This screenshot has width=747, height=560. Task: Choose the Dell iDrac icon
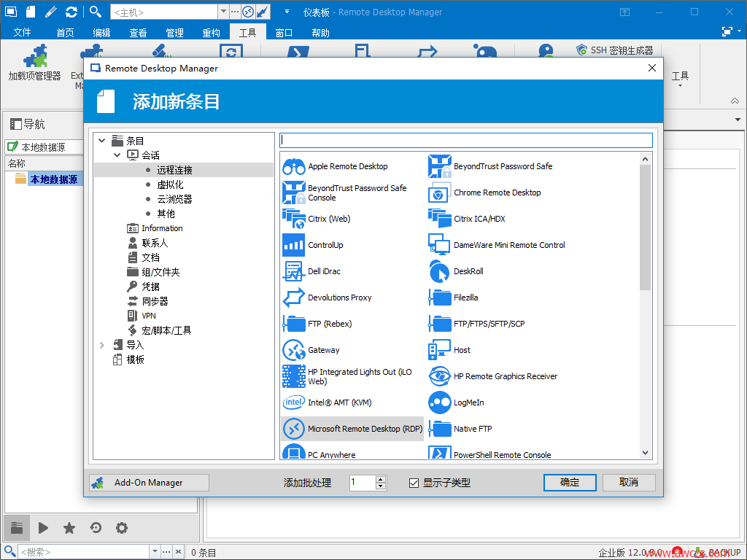pyautogui.click(x=293, y=271)
